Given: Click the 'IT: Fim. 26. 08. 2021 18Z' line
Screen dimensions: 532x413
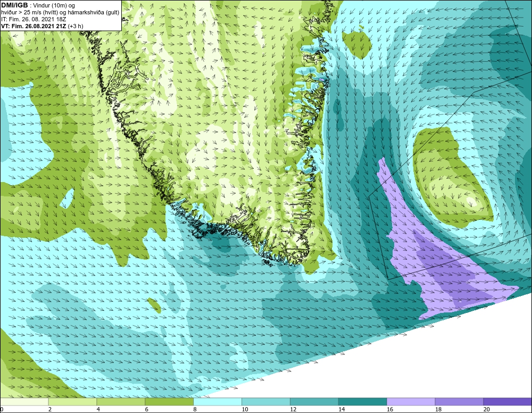Looking at the screenshot, I should 34,19.
